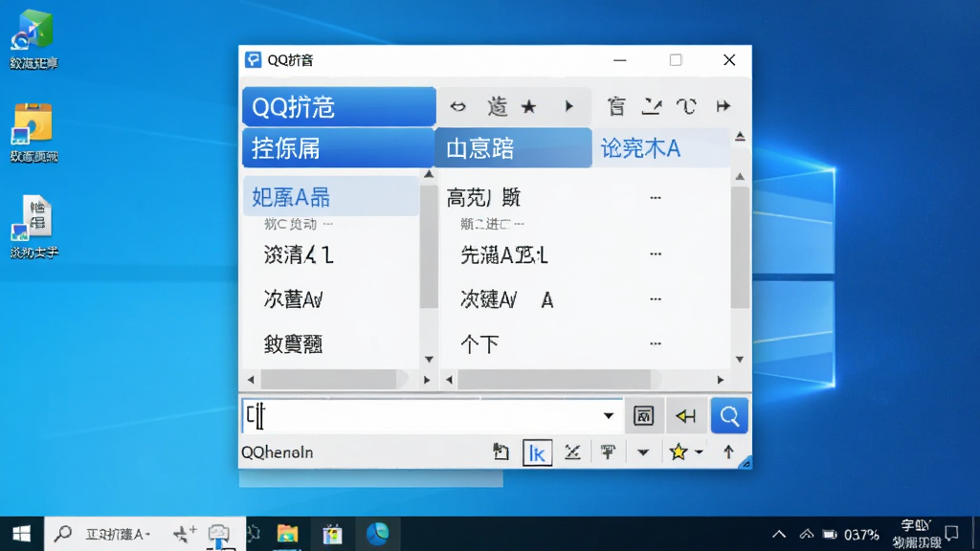The image size is (980, 551).
Task: Open the standalone dropdown arrow in bottom toolbar
Action: [643, 452]
